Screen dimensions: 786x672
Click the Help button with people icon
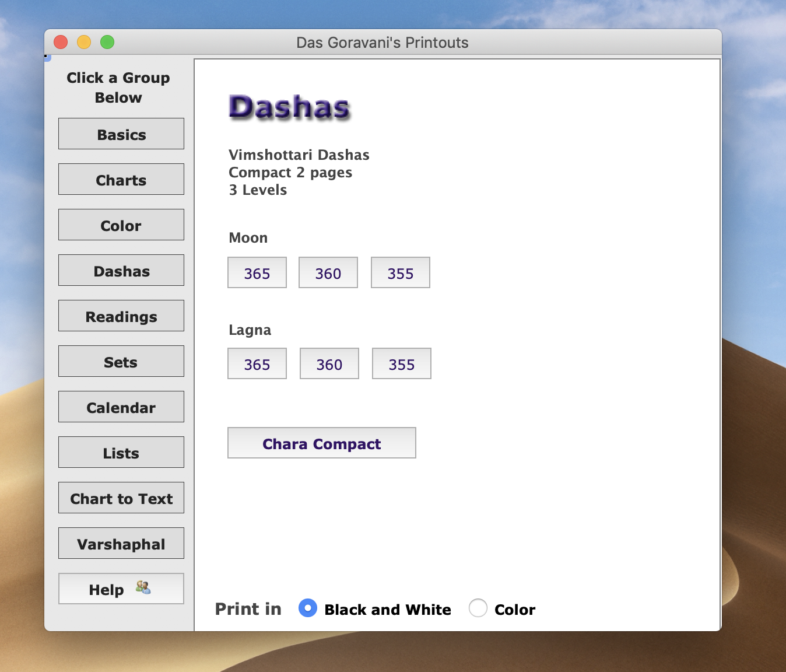click(121, 589)
